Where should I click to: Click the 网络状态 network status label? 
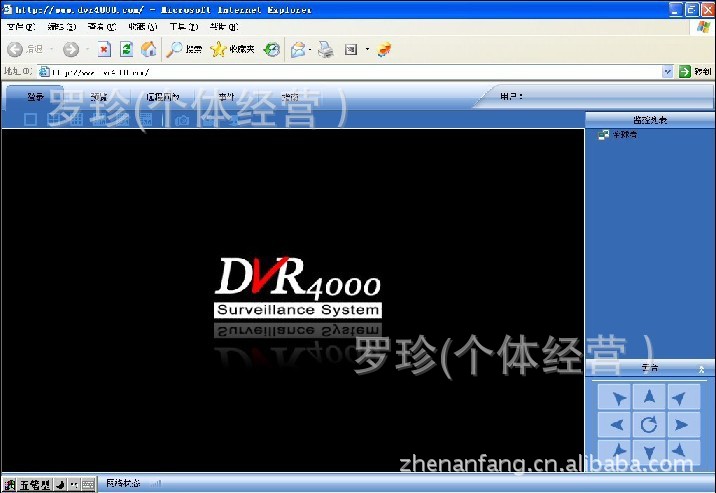(x=123, y=483)
